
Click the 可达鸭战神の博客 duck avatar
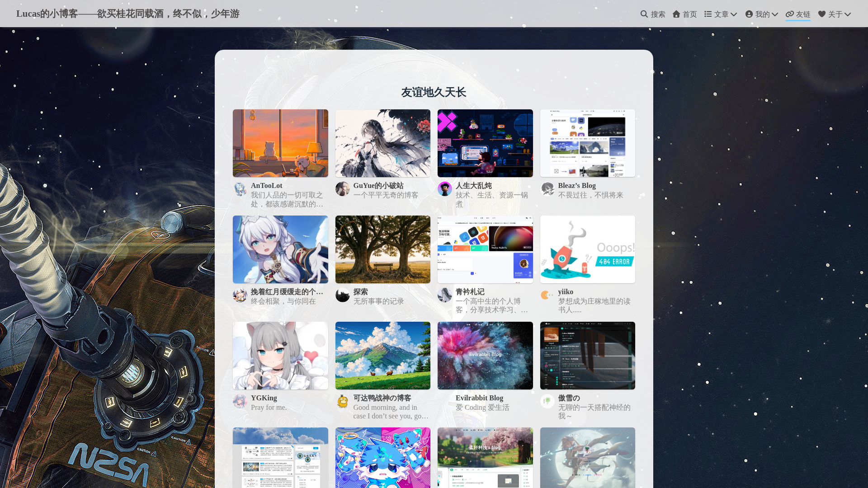point(343,401)
